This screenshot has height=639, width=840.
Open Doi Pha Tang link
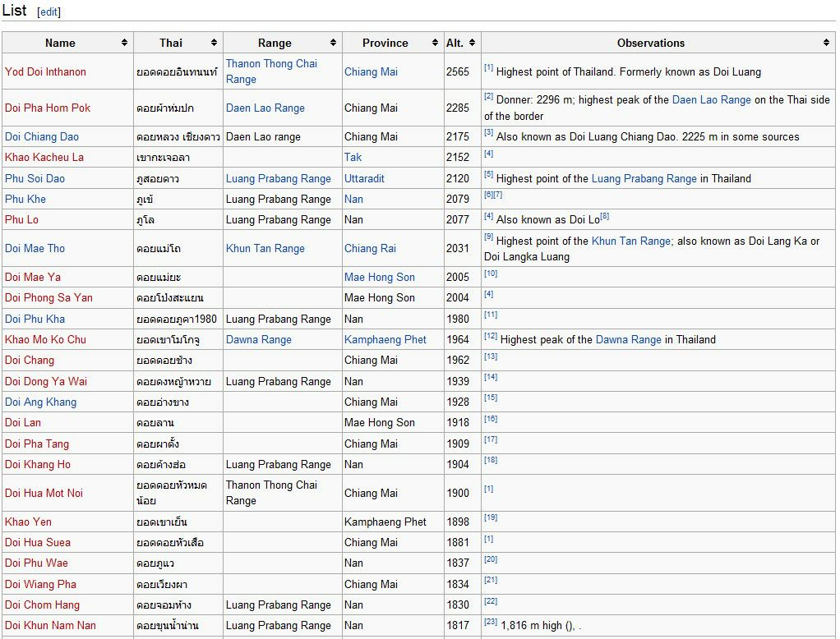pyautogui.click(x=37, y=444)
